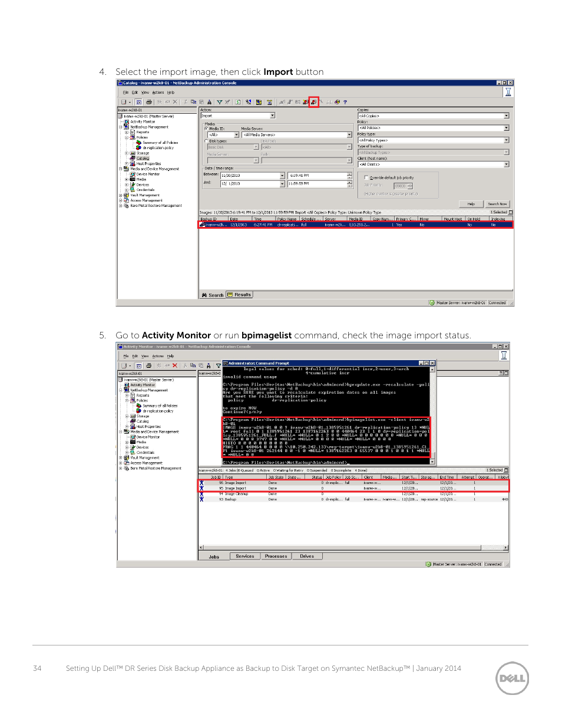Click the red Delete X in Activity Monitor toolbar
Image resolution: width=562 pixels, height=728 pixels.
tap(175, 365)
